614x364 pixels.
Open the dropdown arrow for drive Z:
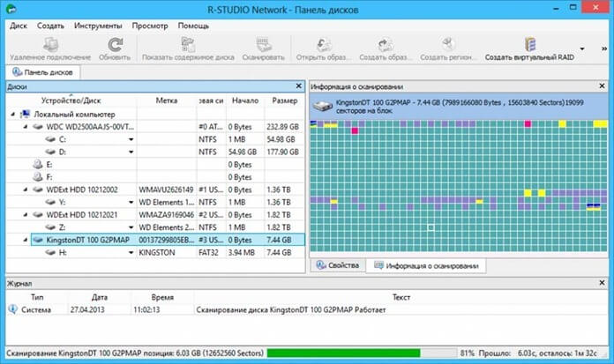click(x=131, y=227)
